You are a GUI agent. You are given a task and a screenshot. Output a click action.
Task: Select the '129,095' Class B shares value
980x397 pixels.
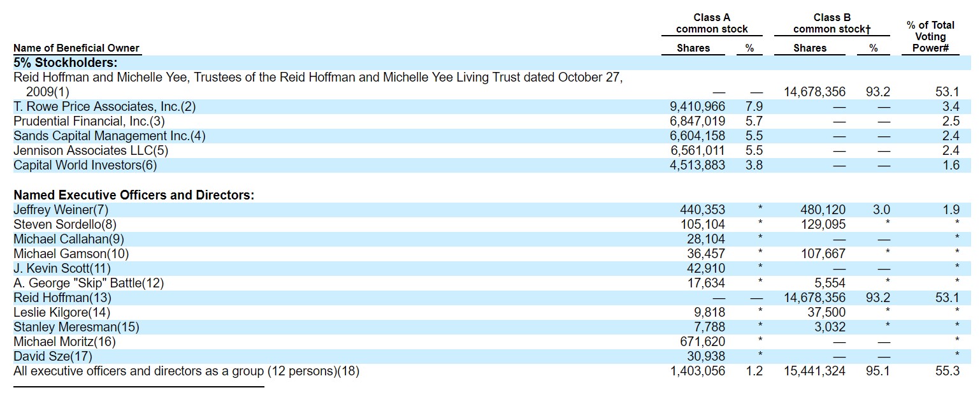point(823,224)
